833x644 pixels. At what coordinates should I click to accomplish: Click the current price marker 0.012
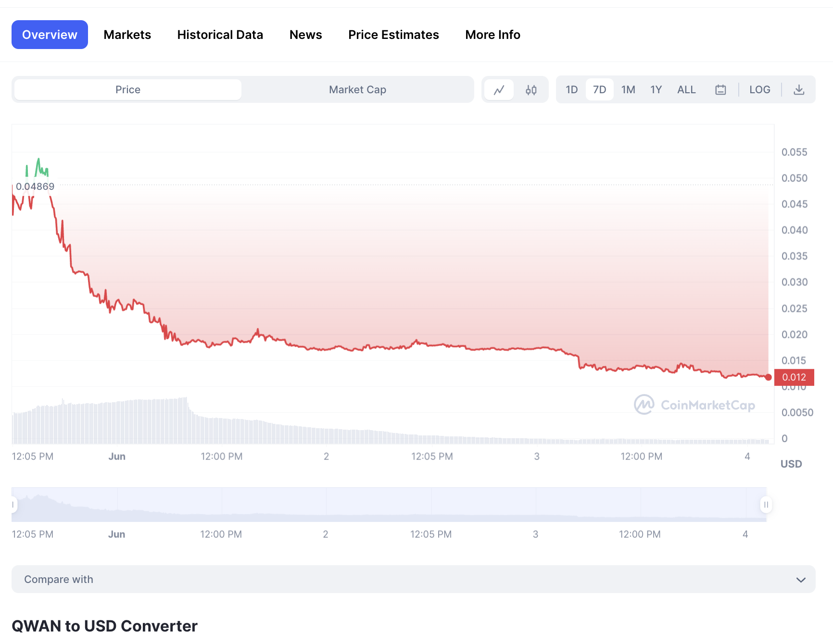(x=795, y=377)
